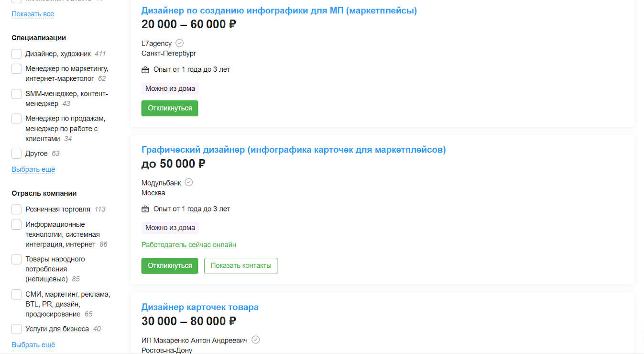Screen dimensions: 644x354
Task: Select the Услуги для бизнеса checkbox
Action: (x=16, y=329)
